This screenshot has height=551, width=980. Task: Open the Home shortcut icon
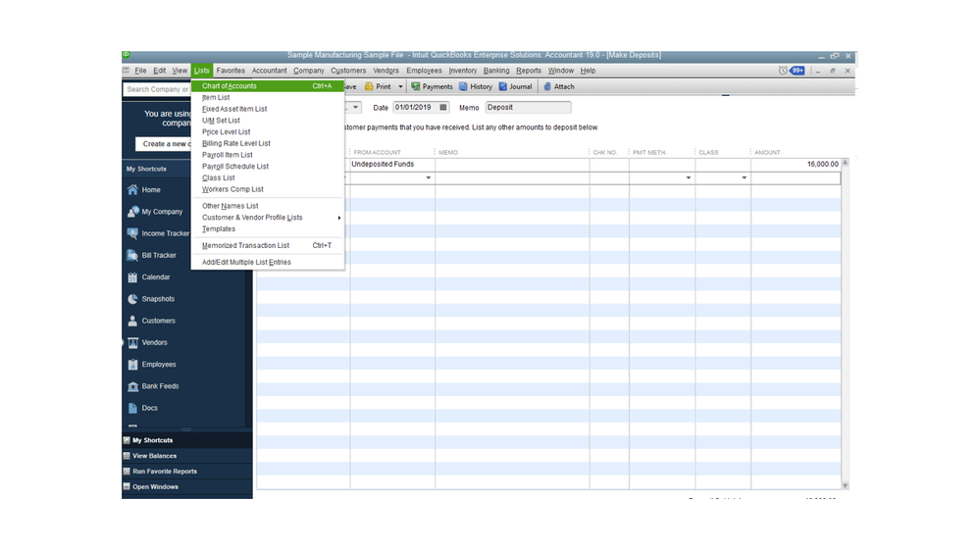pyautogui.click(x=132, y=190)
